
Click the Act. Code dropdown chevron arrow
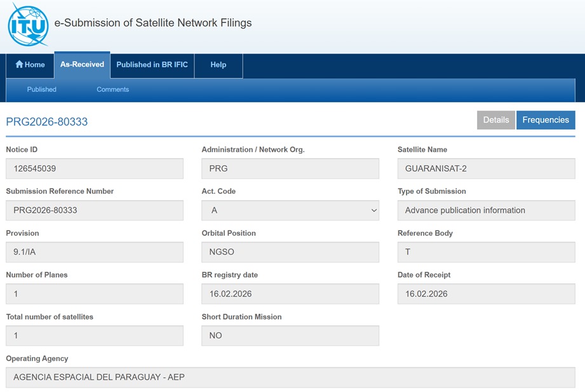373,210
